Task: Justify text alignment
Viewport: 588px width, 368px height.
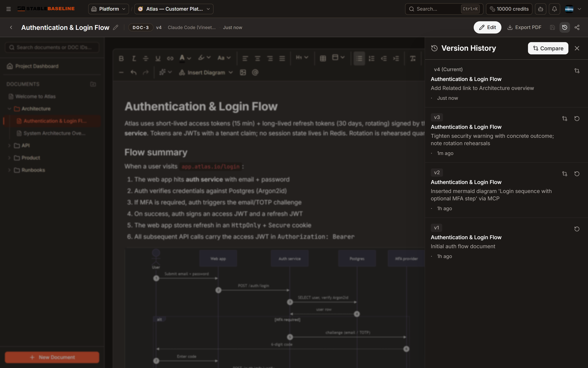Action: [282, 58]
